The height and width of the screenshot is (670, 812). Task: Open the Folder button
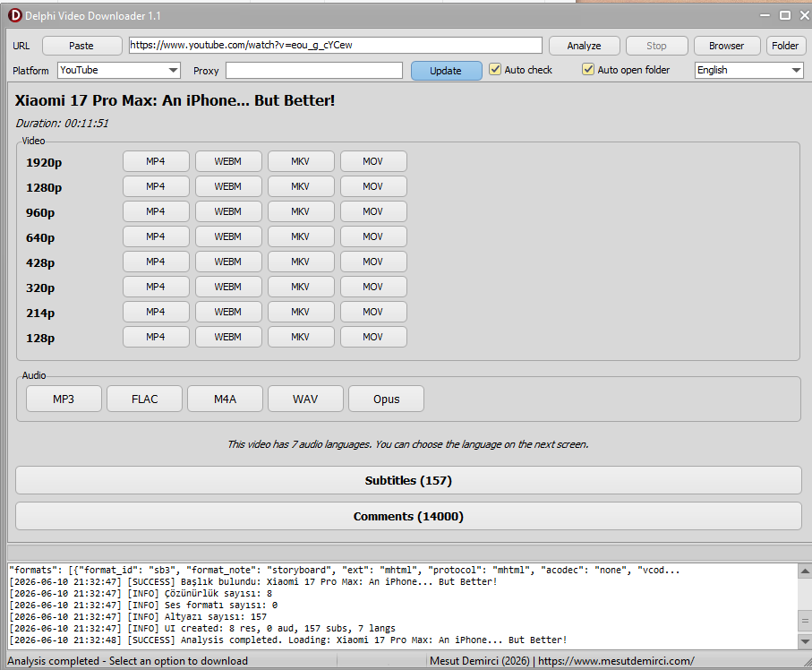point(785,46)
